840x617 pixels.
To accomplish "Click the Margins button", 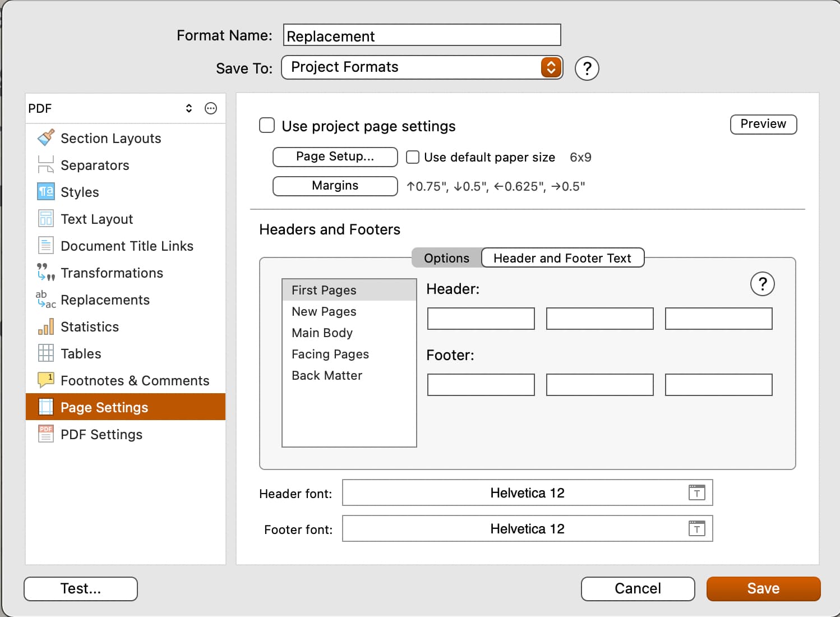I will pos(335,186).
